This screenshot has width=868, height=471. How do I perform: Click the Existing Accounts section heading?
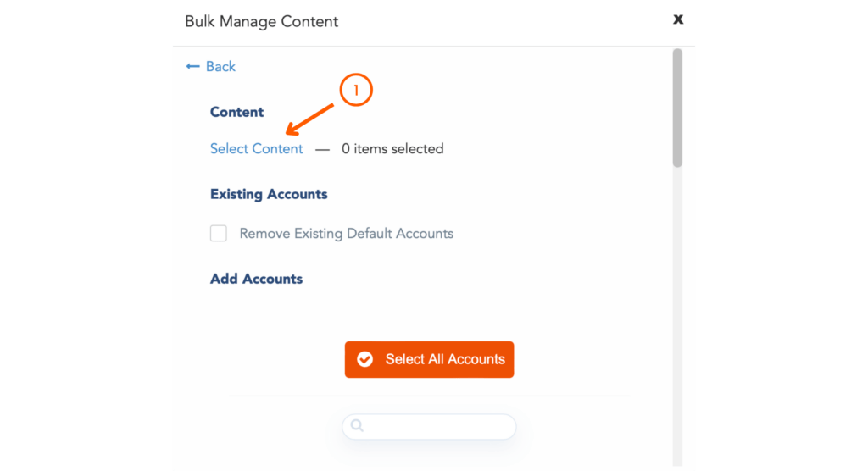pos(269,194)
